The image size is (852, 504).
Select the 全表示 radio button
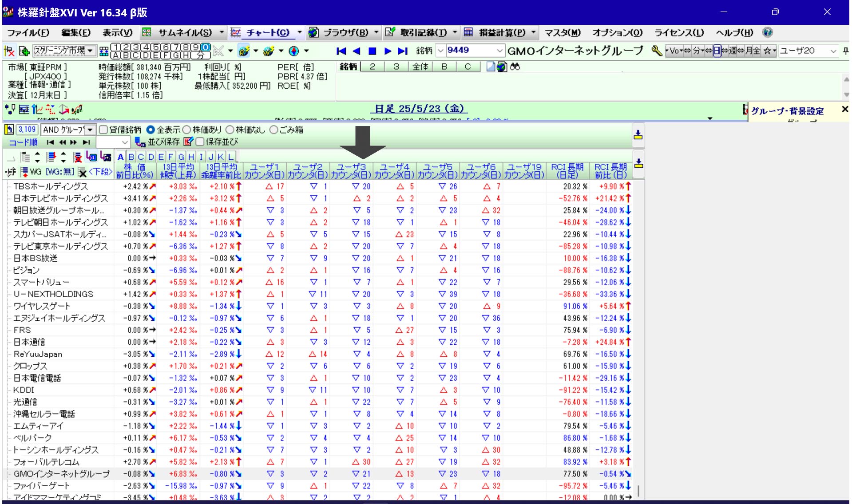(x=150, y=130)
